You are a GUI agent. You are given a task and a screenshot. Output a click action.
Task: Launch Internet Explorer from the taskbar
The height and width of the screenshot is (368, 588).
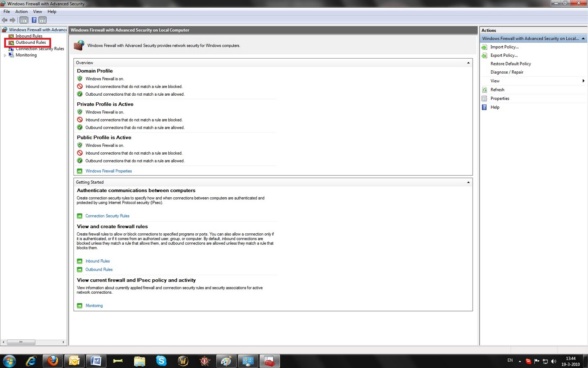point(31,361)
